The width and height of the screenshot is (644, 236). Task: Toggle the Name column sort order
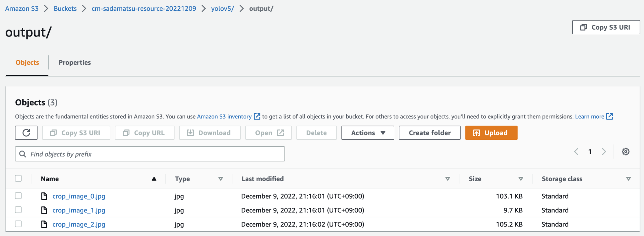click(x=154, y=178)
